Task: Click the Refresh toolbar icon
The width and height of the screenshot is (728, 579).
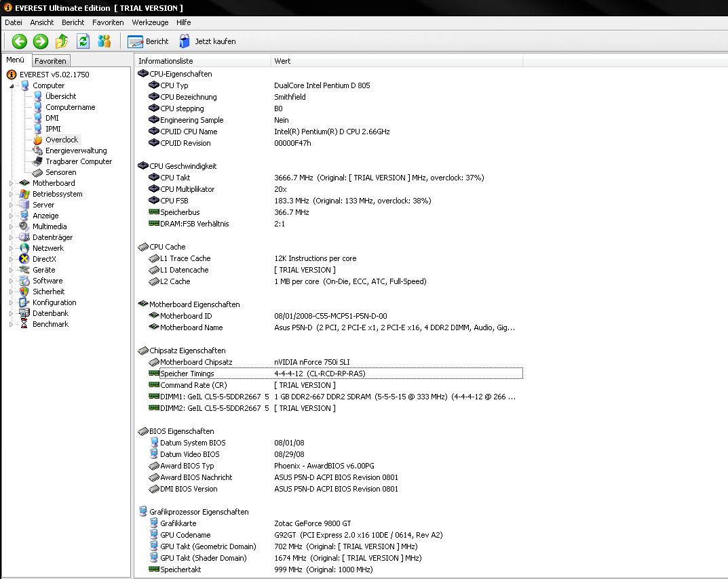Action: [x=83, y=41]
